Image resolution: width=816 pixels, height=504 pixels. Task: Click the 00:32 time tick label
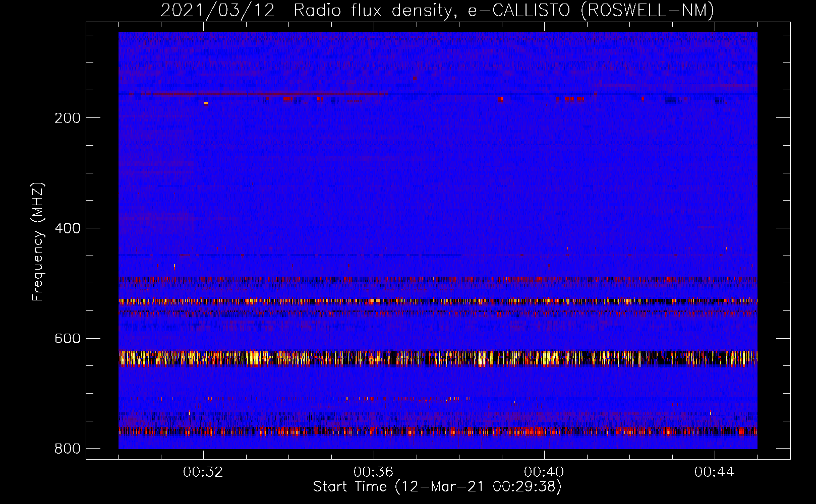pyautogui.click(x=203, y=472)
